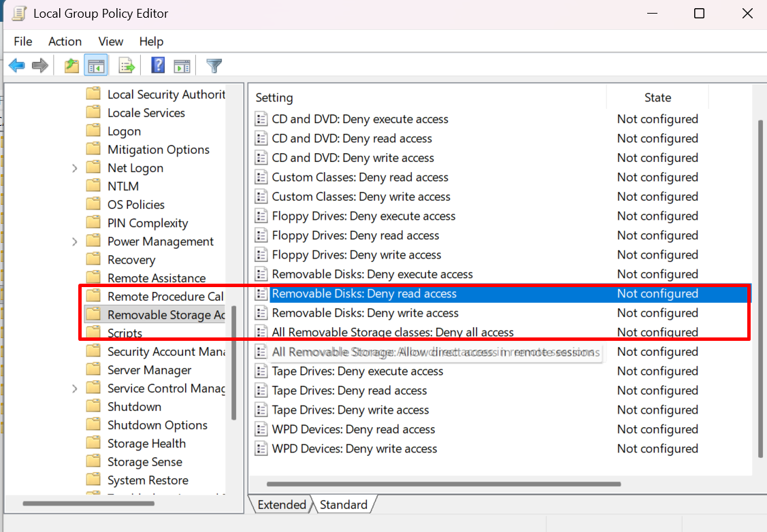Click the Up one level folder icon
The width and height of the screenshot is (767, 532).
[71, 66]
